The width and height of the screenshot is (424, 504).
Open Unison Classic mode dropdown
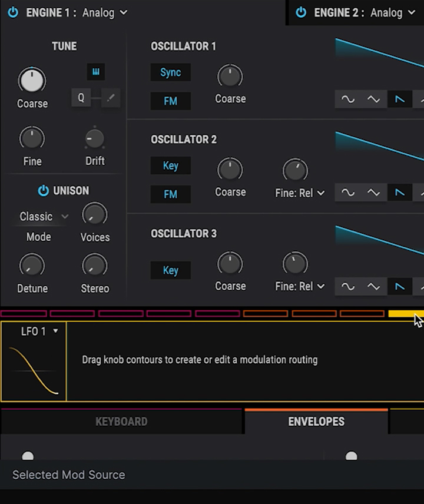[x=44, y=217]
